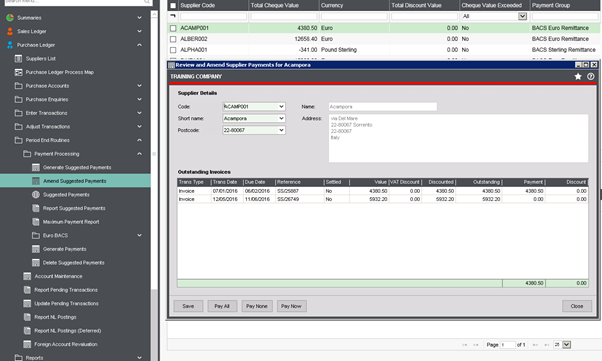Click the Pay All button

pyautogui.click(x=222, y=306)
